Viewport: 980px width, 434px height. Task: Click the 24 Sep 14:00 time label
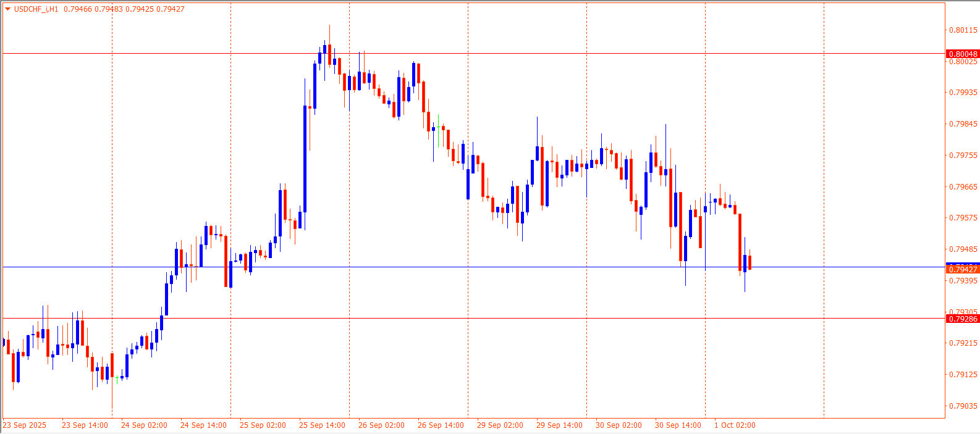click(x=203, y=425)
